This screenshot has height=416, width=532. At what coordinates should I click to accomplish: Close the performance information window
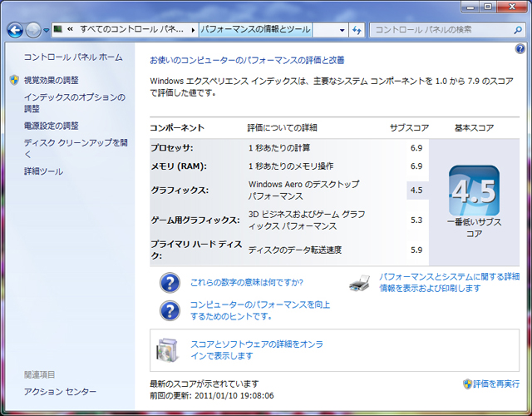[512, 7]
